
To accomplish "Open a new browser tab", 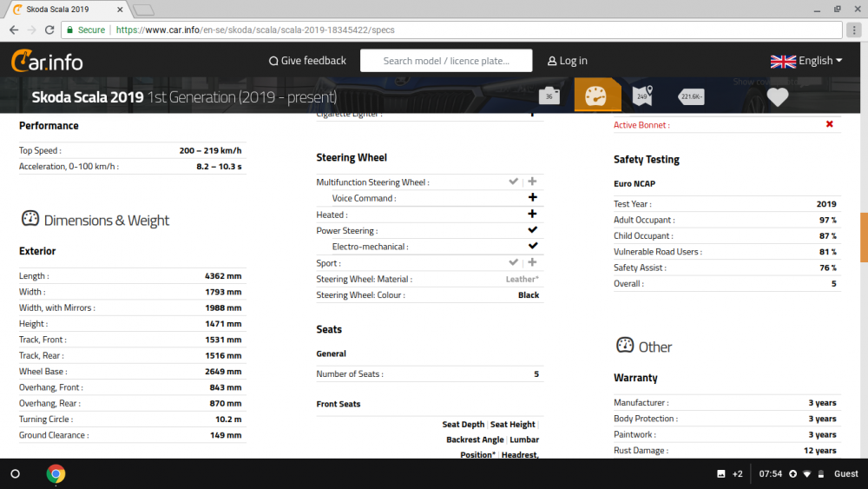I will click(143, 10).
